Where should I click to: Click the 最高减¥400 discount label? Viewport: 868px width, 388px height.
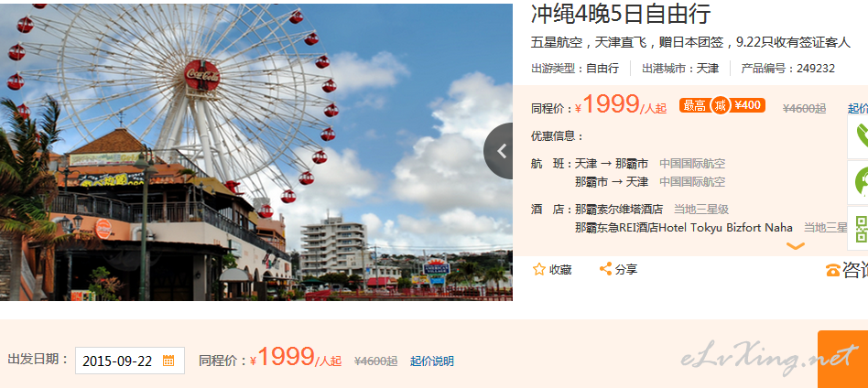tap(722, 105)
